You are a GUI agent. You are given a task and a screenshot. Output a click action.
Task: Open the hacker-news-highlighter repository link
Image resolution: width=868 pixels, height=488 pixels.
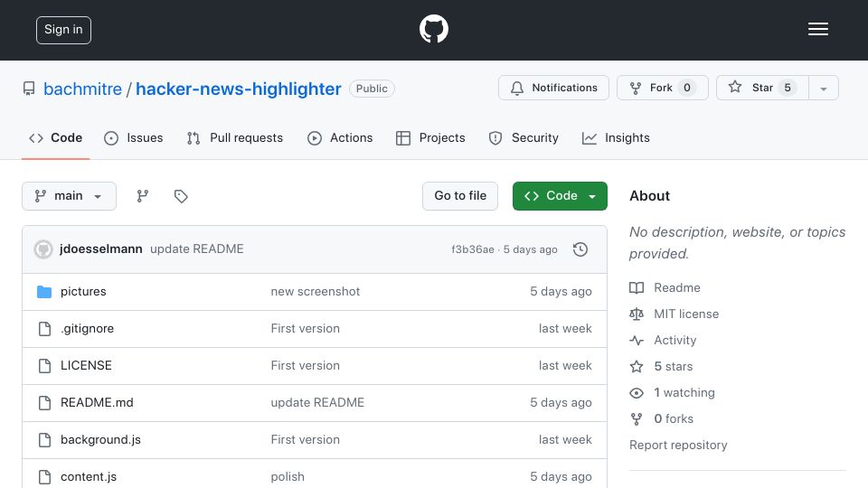238,89
